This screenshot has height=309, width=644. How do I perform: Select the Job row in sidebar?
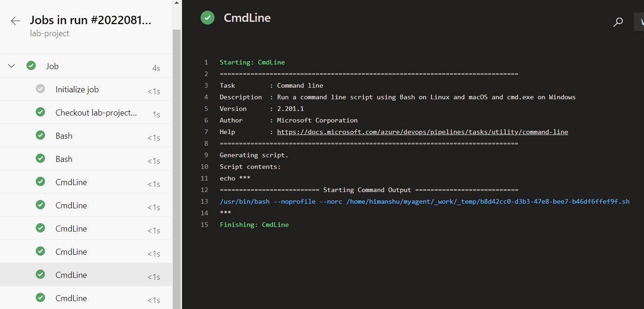pos(86,66)
